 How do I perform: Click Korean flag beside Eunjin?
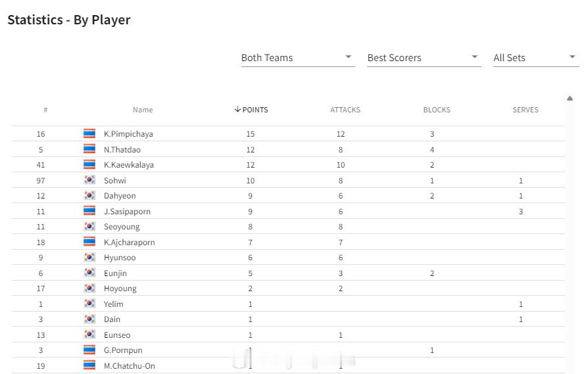click(89, 273)
